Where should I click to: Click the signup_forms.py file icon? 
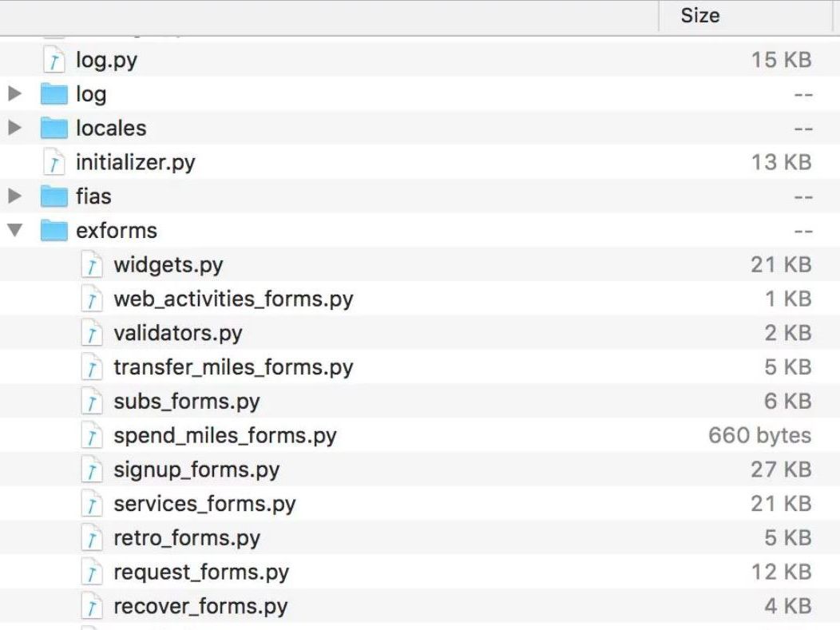point(92,470)
